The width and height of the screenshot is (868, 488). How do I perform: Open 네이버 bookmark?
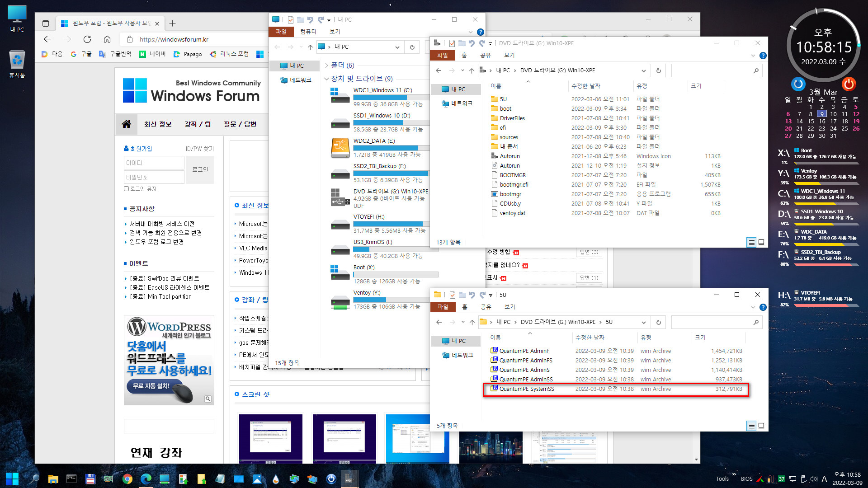point(152,54)
